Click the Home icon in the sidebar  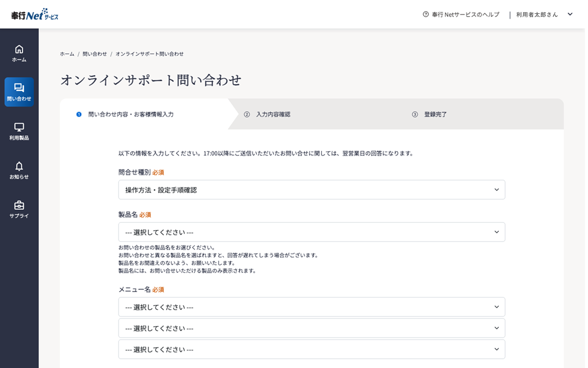19,49
